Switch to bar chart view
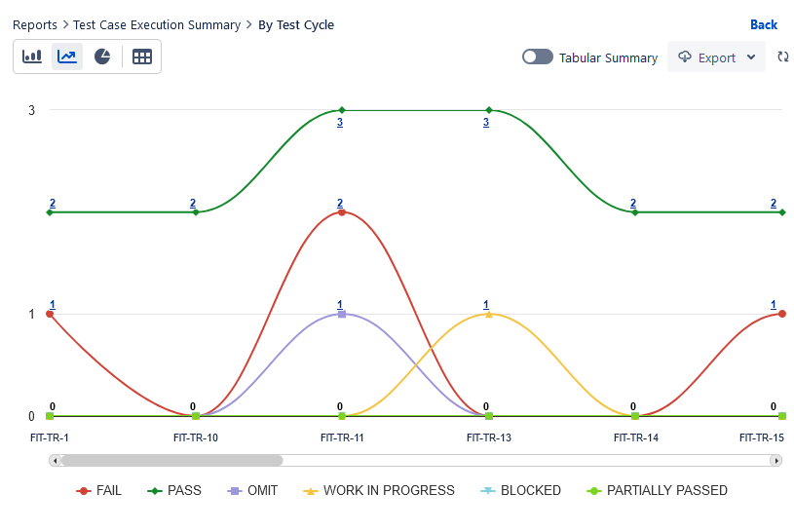Screen dimensions: 794x532 [x=32, y=57]
